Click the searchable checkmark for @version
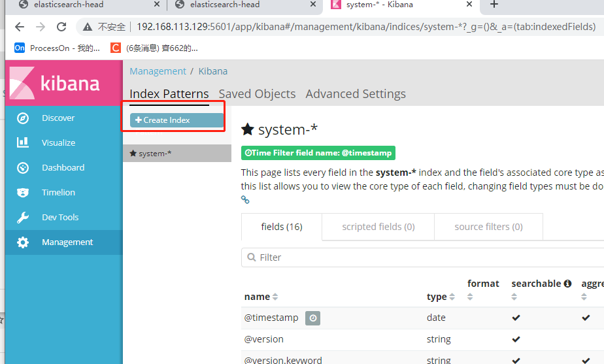This screenshot has height=364, width=604. [516, 339]
